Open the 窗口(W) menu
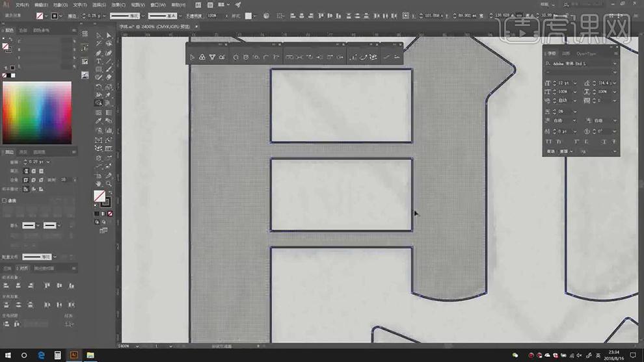Viewport: 644px width, 362px height. [157, 5]
